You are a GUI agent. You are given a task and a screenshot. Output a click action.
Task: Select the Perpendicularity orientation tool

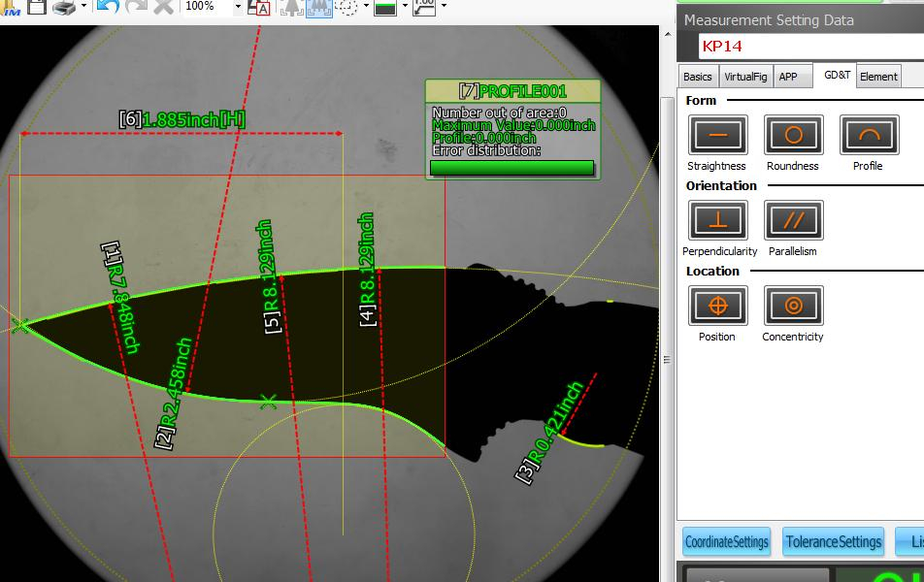click(x=717, y=220)
